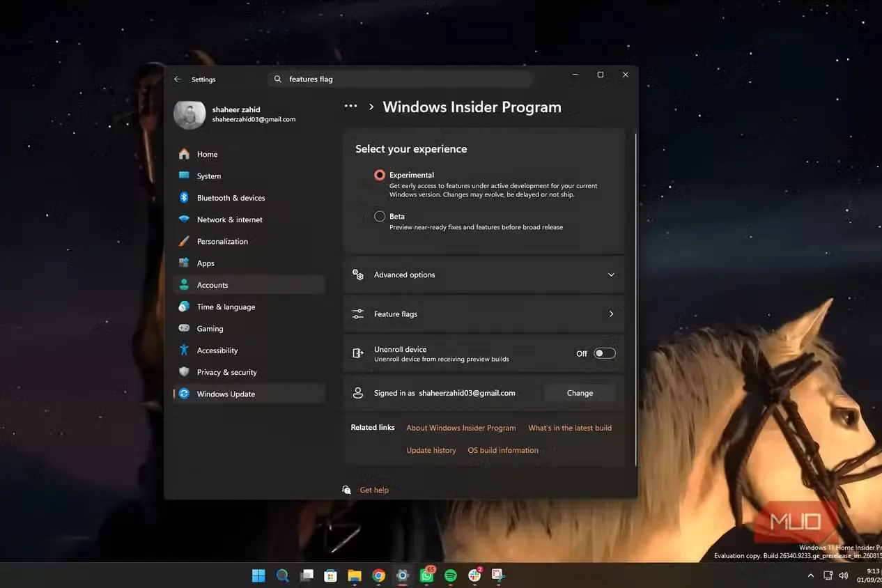
Task: Open About Windows Insider Program link
Action: pos(461,428)
